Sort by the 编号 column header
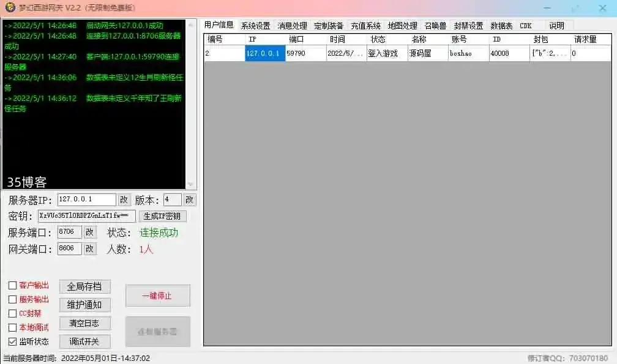The height and width of the screenshot is (364, 617). tap(225, 39)
